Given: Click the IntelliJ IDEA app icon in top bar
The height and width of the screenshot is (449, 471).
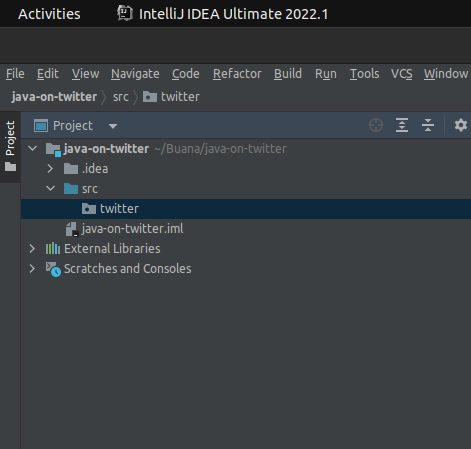Looking at the screenshot, I should click(x=125, y=14).
